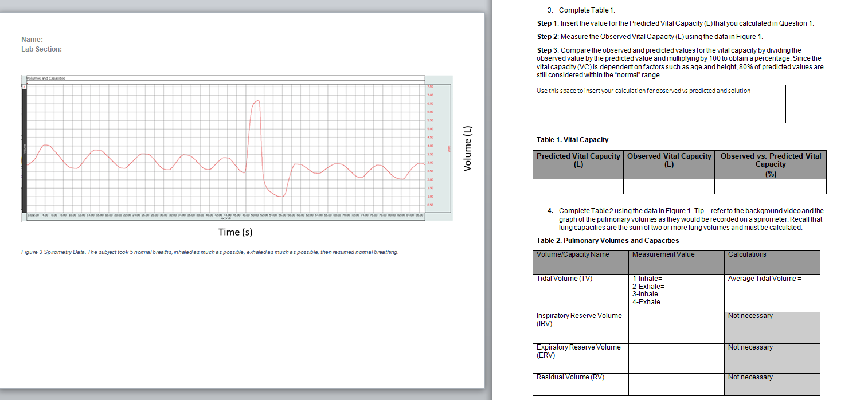Click the "Average Tidal Volume =" cell
The width and height of the screenshot is (868, 400).
772,293
